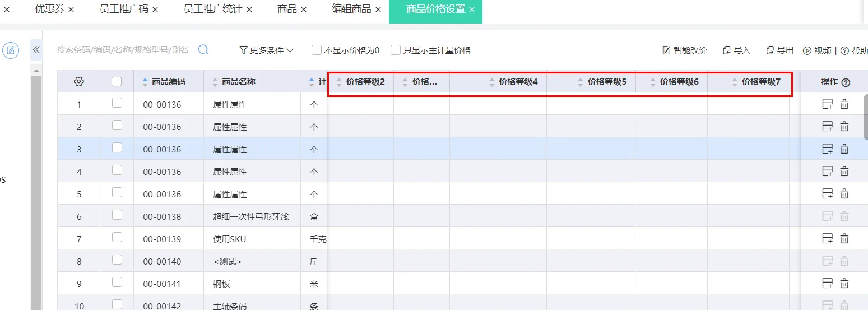
Task: Click the 操作 column header
Action: pyautogui.click(x=829, y=82)
